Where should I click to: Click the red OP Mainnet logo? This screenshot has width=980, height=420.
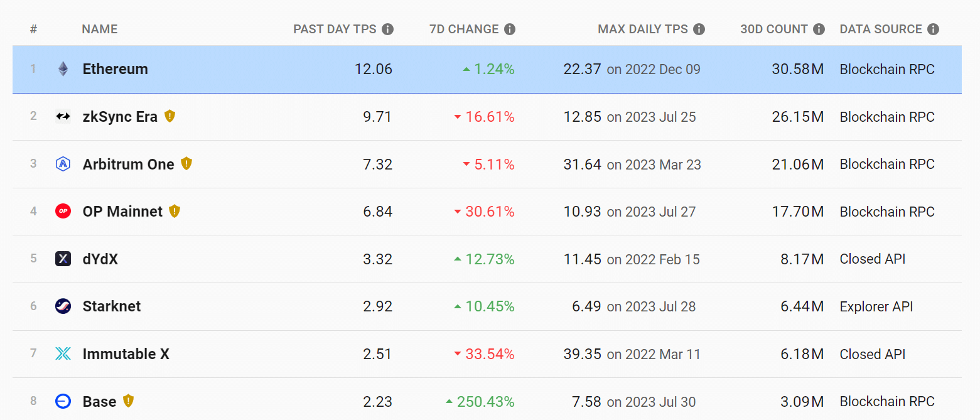[63, 211]
